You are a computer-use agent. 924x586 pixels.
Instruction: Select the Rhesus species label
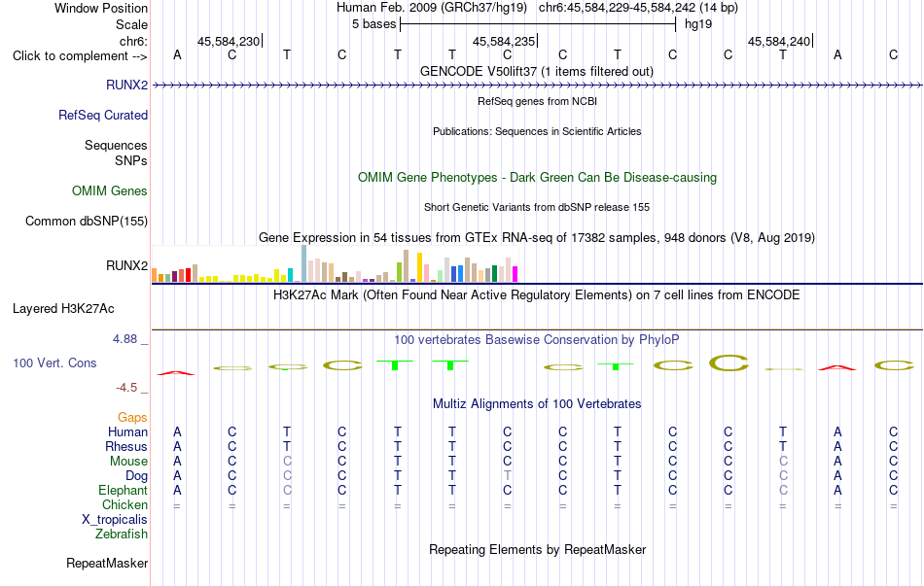(x=126, y=446)
